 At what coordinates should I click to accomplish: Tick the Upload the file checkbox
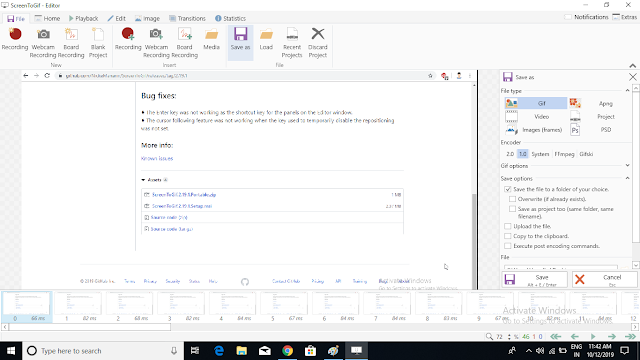[508, 226]
